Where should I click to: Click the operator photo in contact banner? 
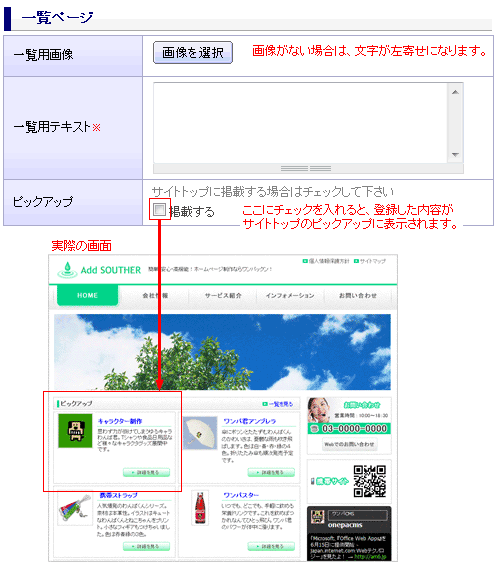[x=319, y=410]
